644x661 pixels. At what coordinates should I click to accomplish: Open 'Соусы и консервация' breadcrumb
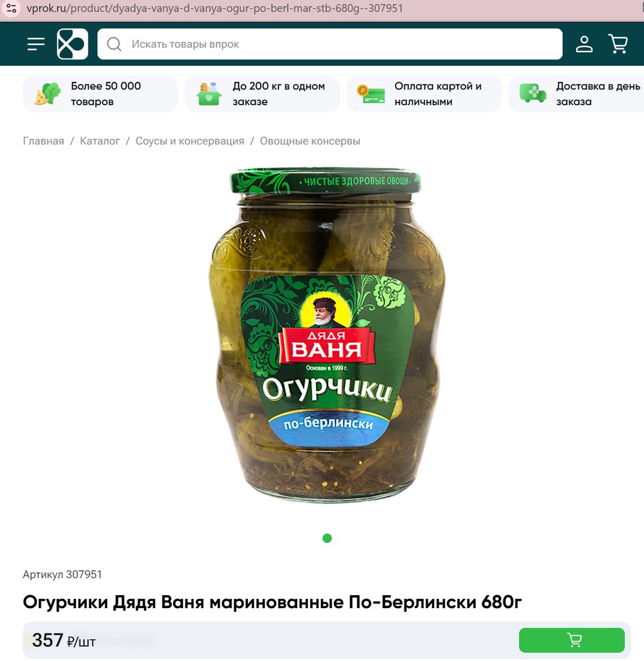click(x=190, y=141)
